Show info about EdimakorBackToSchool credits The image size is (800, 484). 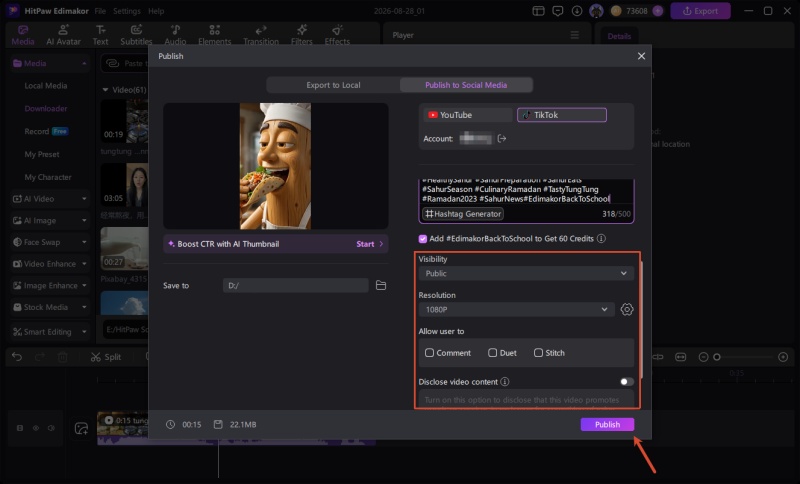pyautogui.click(x=602, y=238)
